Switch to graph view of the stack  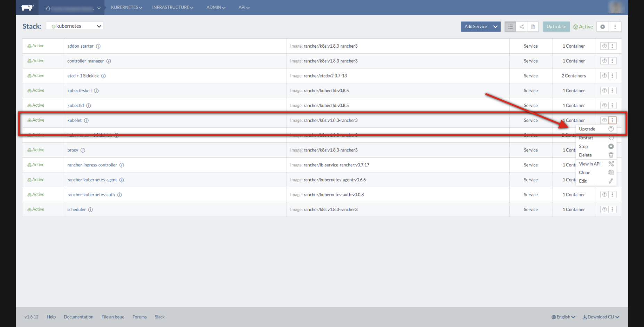click(x=521, y=26)
